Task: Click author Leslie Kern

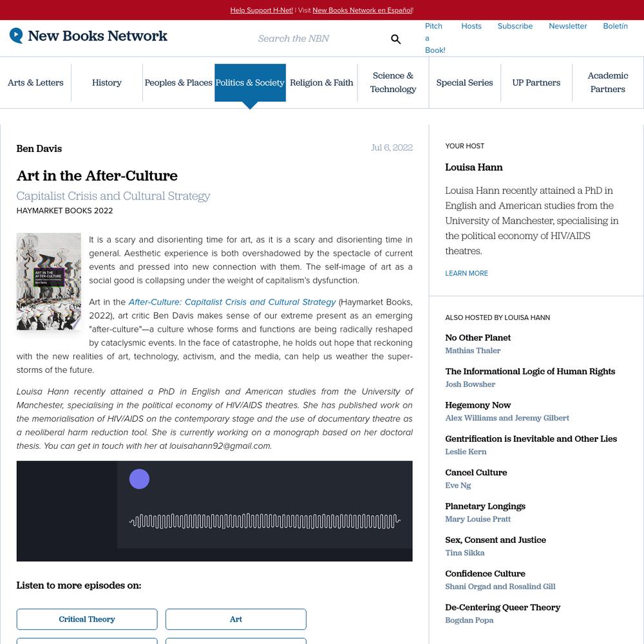Action: coord(466,451)
